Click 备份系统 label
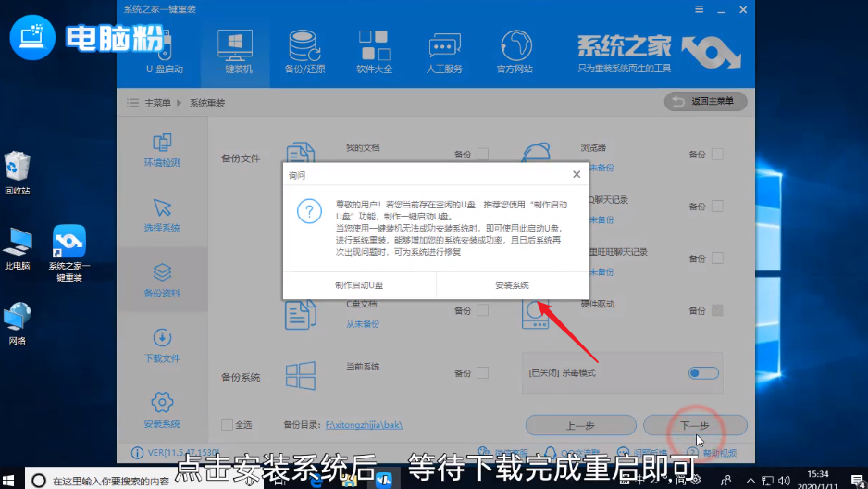This screenshot has height=489, width=868. [x=241, y=377]
